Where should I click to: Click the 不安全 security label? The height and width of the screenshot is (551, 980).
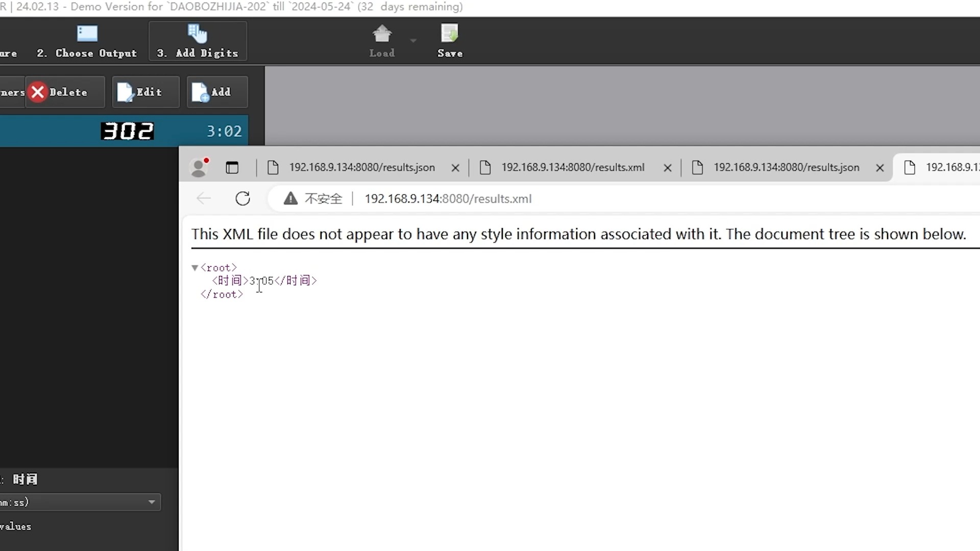click(x=323, y=199)
